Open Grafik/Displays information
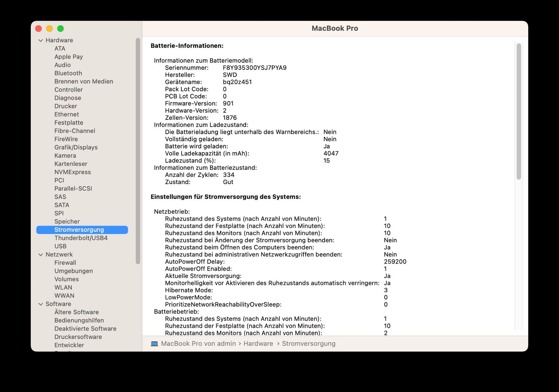Viewport: 559px width, 392px height. (x=76, y=147)
